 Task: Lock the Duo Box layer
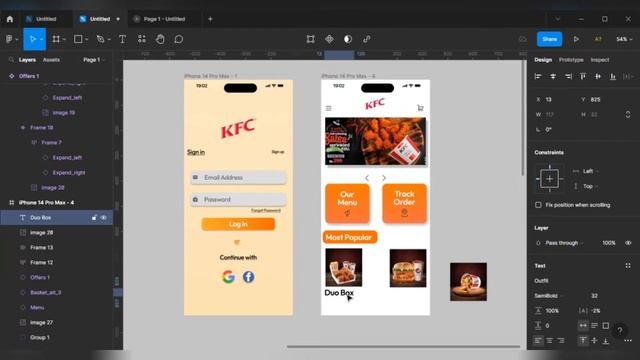(94, 218)
